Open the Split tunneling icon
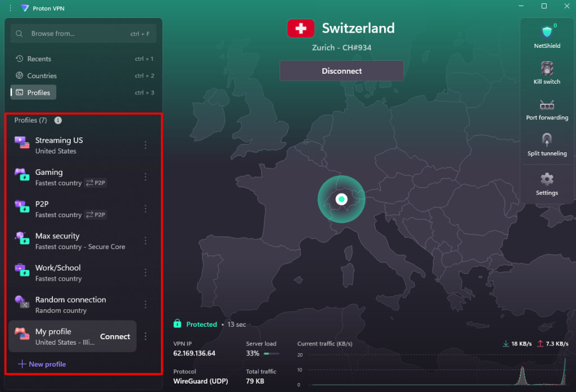Screen dimensions: 576x392 (x=547, y=139)
